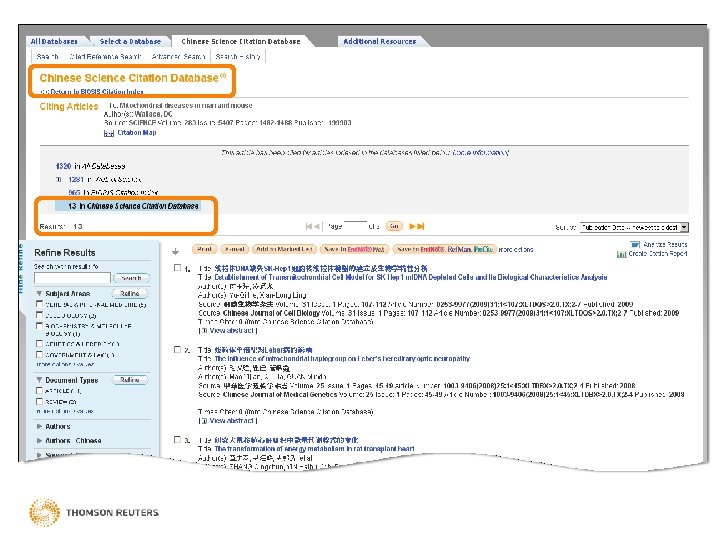
Task: Go to first page of results
Action: (x=309, y=226)
